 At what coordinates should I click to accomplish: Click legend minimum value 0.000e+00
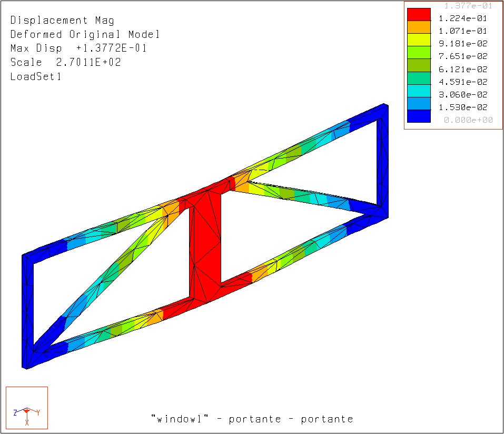click(x=468, y=120)
